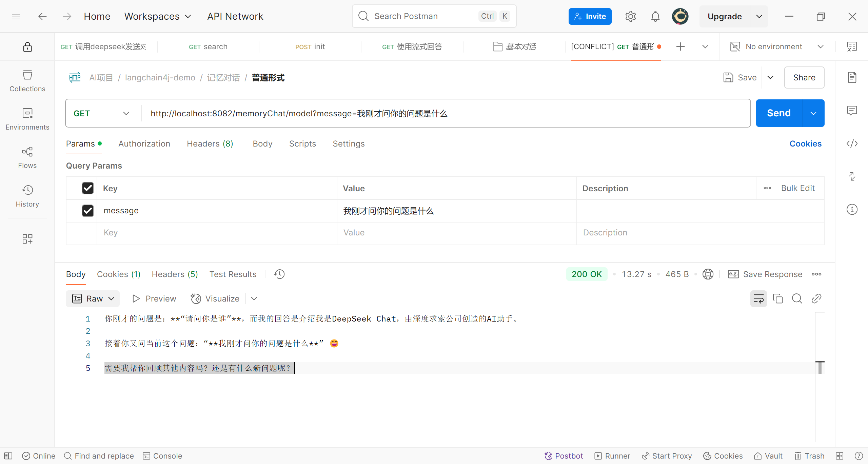The height and width of the screenshot is (464, 868).
Task: Open the Collections sidebar panel
Action: pyautogui.click(x=27, y=81)
